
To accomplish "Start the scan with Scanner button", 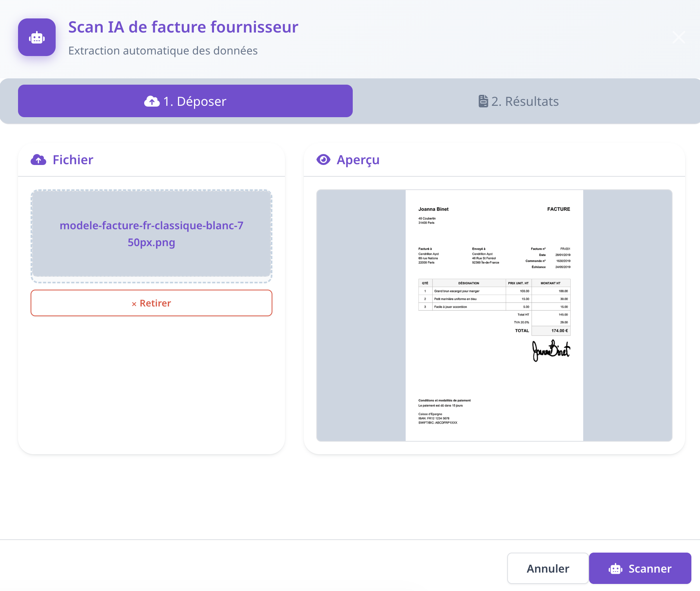I will (640, 568).
